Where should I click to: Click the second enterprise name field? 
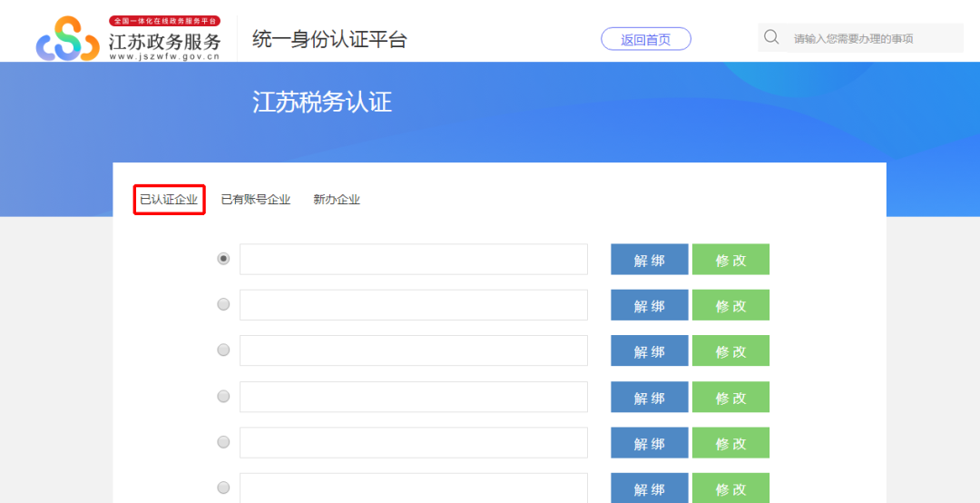point(414,305)
